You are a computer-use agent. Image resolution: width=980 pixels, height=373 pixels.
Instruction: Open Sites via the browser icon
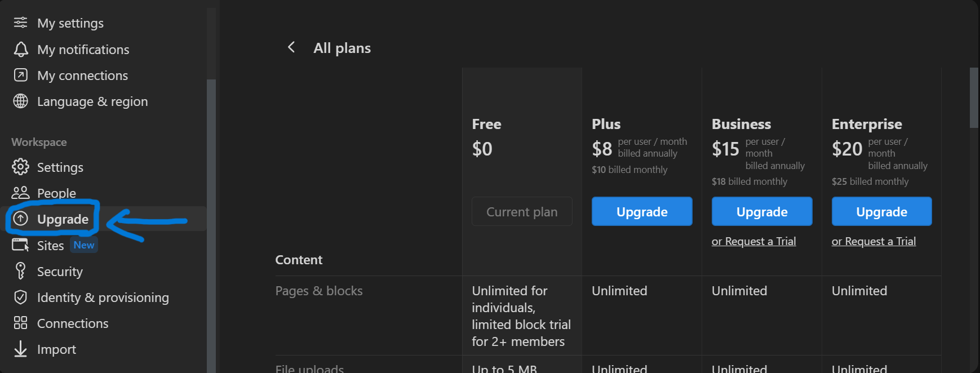20,245
